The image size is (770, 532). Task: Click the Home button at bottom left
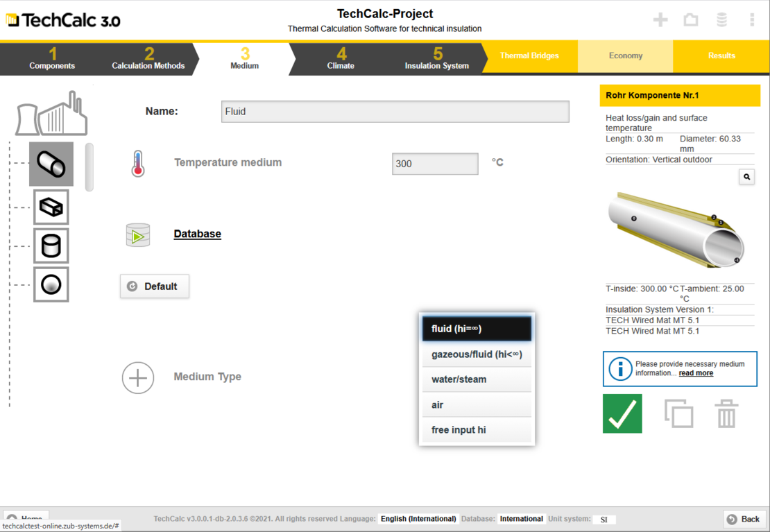pos(26,516)
